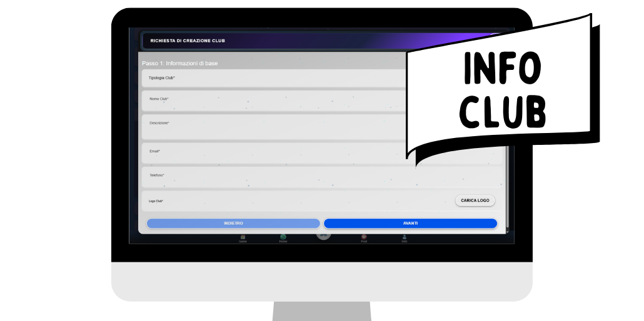Focus the Nome Club input field
Image resolution: width=644 pixels, height=321 pixels.
275,101
